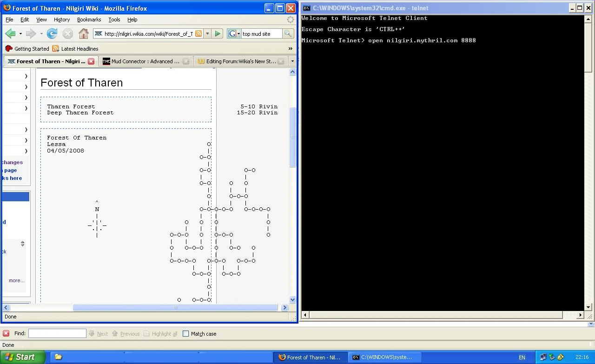Screen dimensions: 595x364
Task: Expand the tab list dropdown arrow
Action: coord(292,61)
